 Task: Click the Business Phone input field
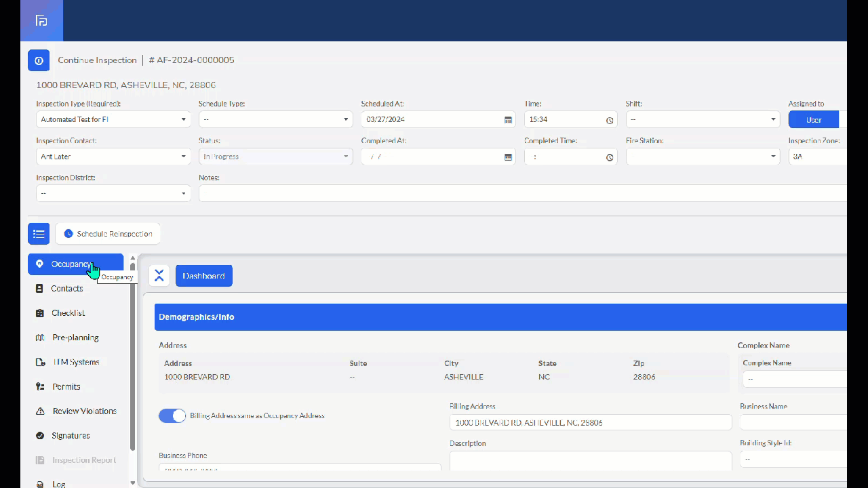(x=300, y=467)
